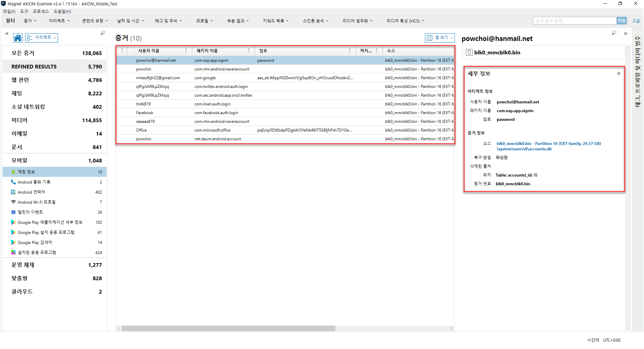The width and height of the screenshot is (644, 349).
Task: Collapse the details pane with the double-arrow
Action: click(x=626, y=34)
